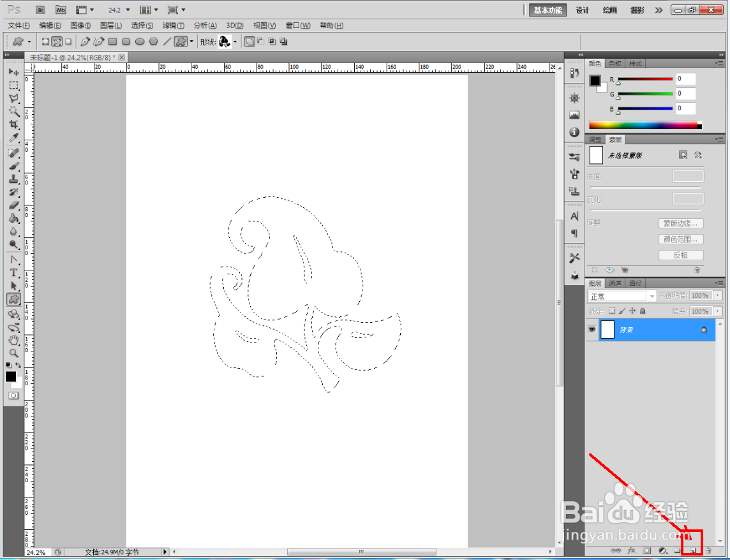Add layer style with fx icon
Screen dimensions: 730x560
point(632,550)
